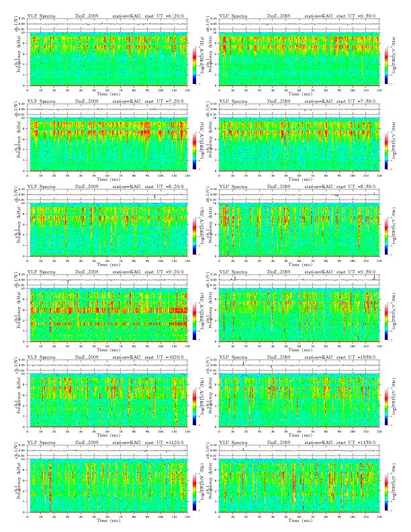Image resolution: width=411 pixels, height=532 pixels.
Task: Click the ch.1 (V) waveform strip above the 8:20:0 spectrogram
Action: pyautogui.click(x=107, y=195)
